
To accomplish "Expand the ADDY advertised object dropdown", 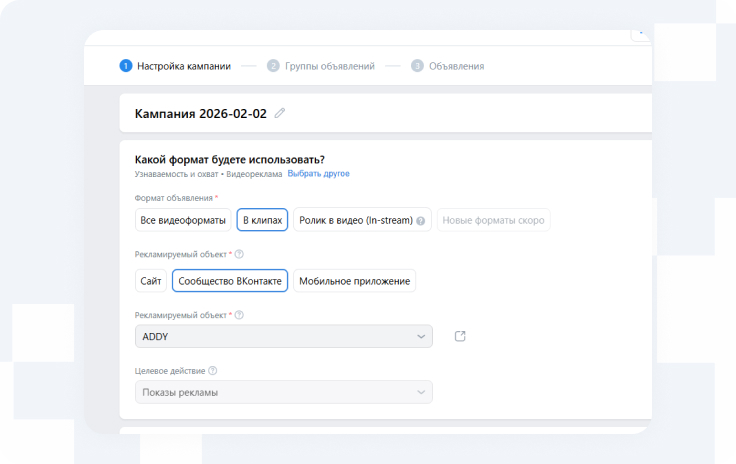I will pyautogui.click(x=283, y=337).
